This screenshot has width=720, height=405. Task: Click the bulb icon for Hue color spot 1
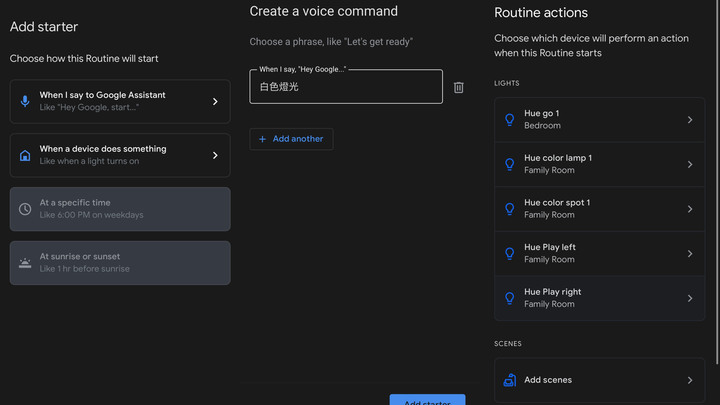tap(510, 209)
